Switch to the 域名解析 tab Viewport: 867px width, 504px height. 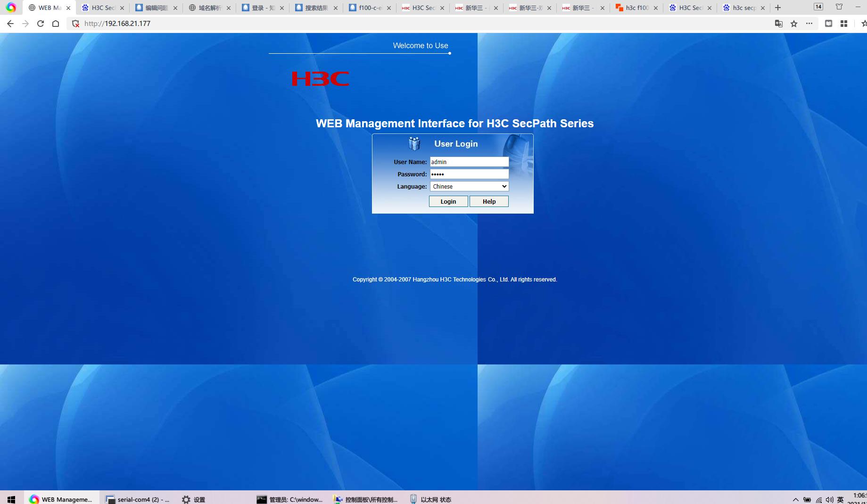click(x=209, y=8)
